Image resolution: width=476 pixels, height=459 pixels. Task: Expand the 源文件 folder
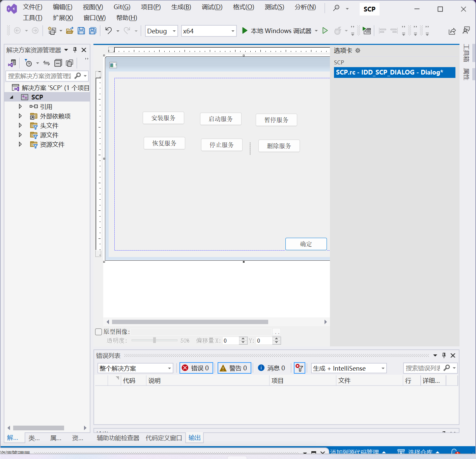[20, 135]
